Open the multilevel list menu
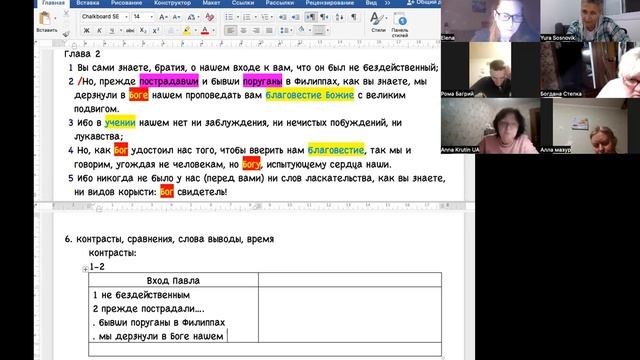The height and width of the screenshot is (360, 640). 264,17
